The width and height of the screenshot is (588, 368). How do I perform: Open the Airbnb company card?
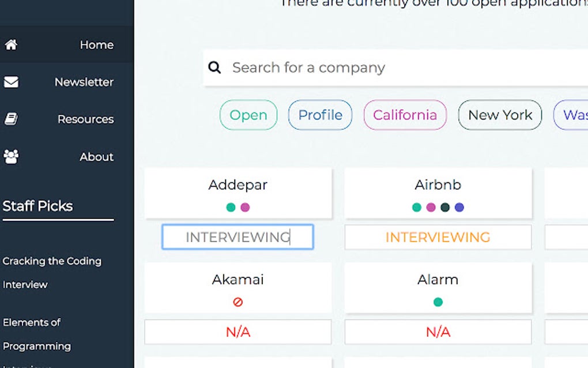pos(438,186)
